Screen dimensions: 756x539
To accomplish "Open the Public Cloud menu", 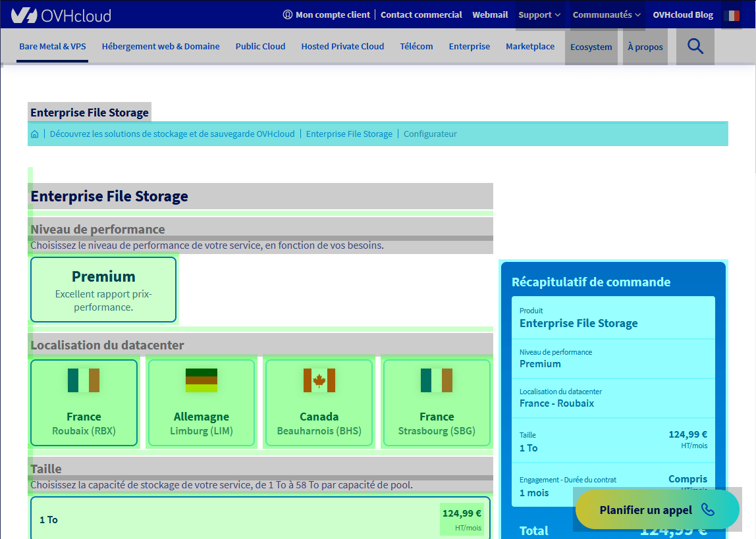I will coord(260,46).
